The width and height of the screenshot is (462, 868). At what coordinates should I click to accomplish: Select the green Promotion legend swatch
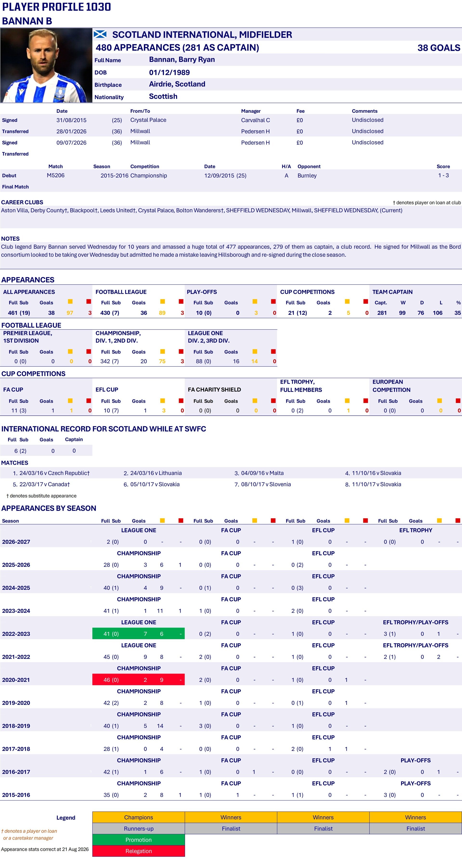pos(139,840)
